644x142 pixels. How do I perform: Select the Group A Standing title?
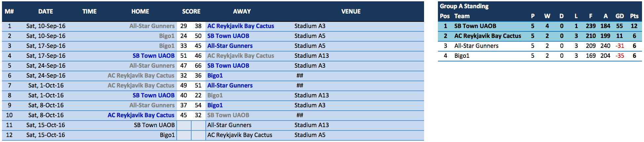(x=464, y=6)
